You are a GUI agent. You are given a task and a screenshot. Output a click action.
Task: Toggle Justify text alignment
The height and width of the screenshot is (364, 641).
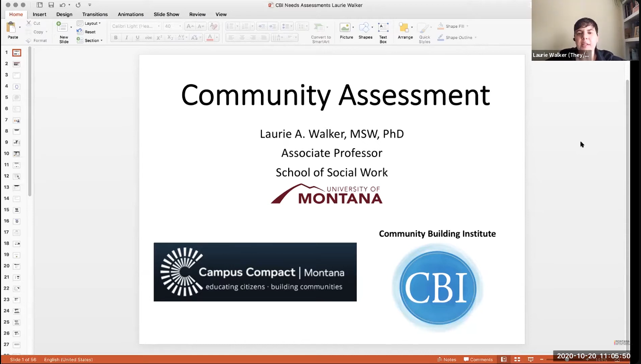pyautogui.click(x=264, y=37)
